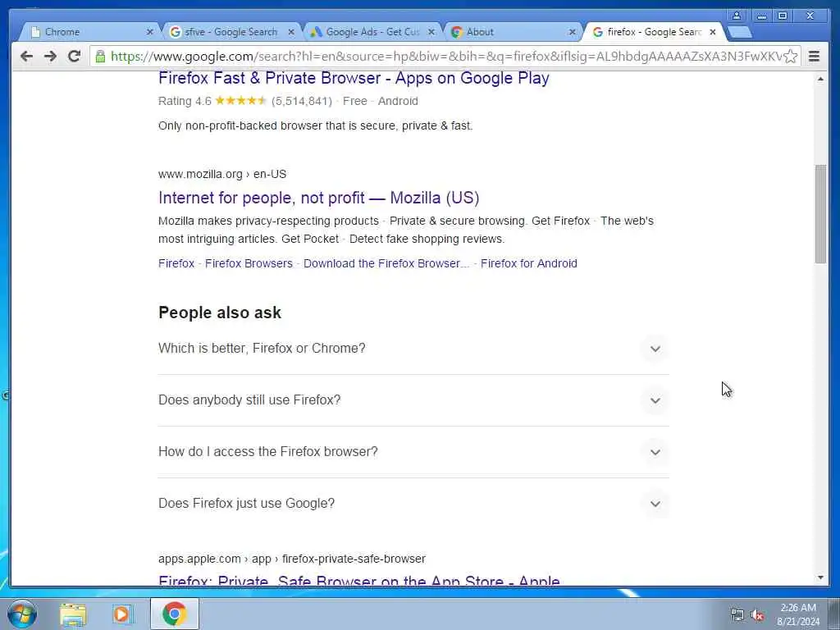The height and width of the screenshot is (630, 840).
Task: Reload the current Google search page
Action: (x=75, y=57)
